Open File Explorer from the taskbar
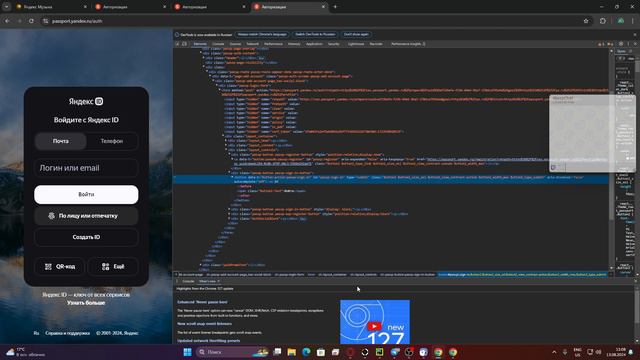 pos(291,352)
